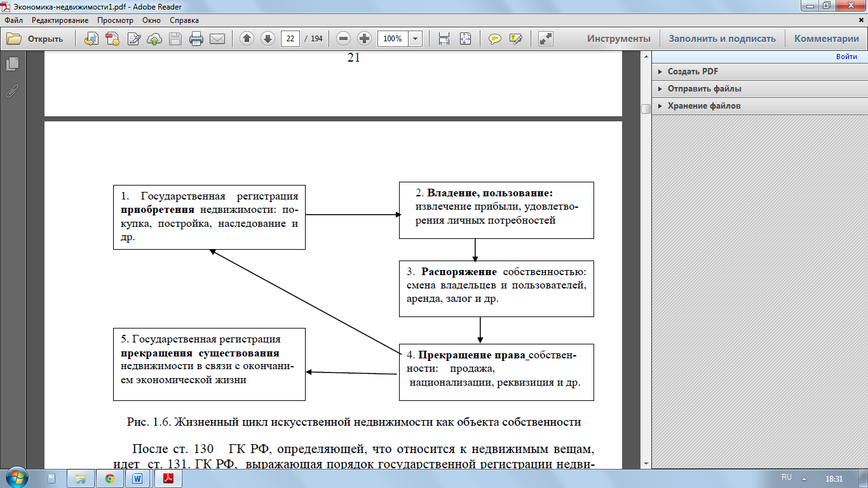Toggle the Комментарии pane
868x488 pixels.
pyautogui.click(x=826, y=39)
